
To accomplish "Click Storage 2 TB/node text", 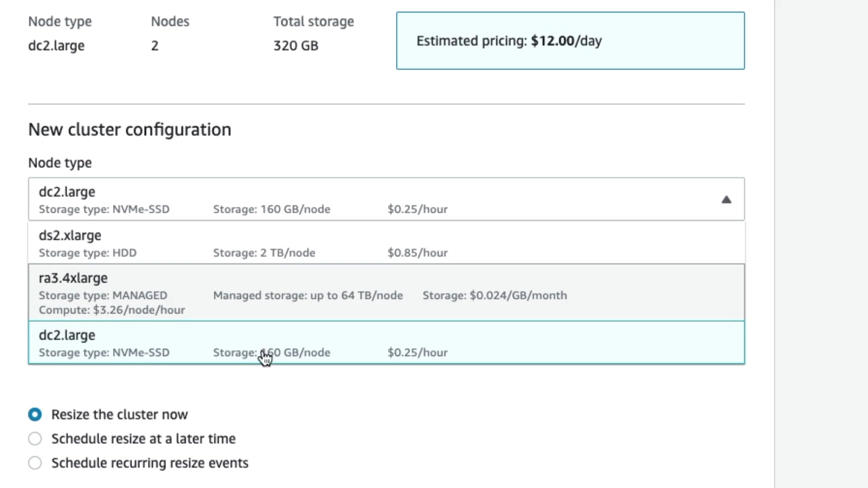I will click(x=264, y=253).
